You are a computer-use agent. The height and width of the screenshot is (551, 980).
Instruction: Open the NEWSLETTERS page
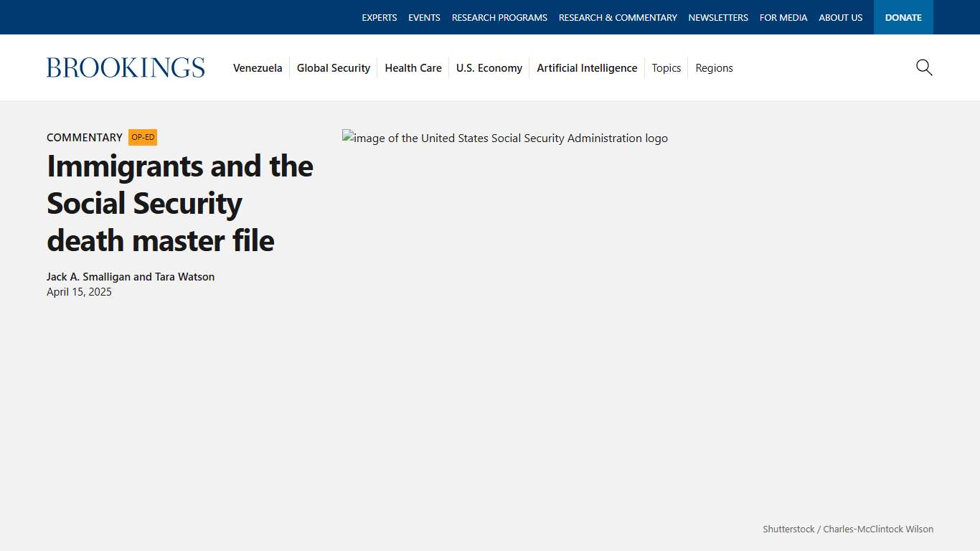[x=718, y=17]
